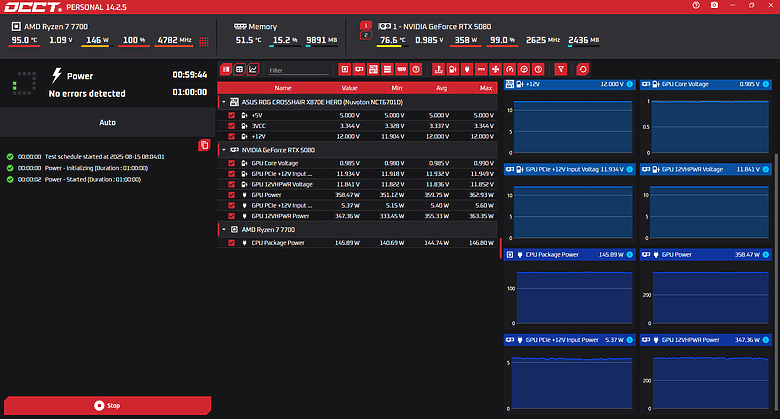Image resolution: width=780 pixels, height=419 pixels.
Task: Filter sensors by fan speed icon
Action: pyautogui.click(x=495, y=70)
